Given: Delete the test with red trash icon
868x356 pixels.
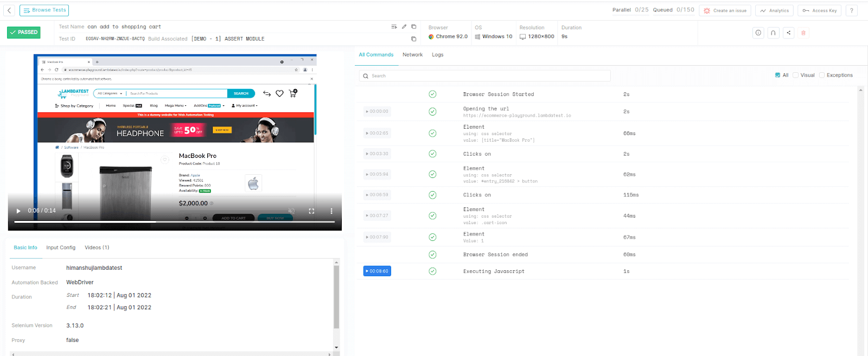Looking at the screenshot, I should click(803, 33).
